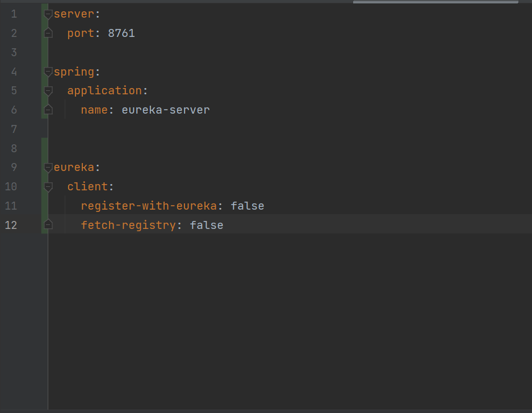The image size is (532, 413).
Task: Click the fold-end marker beside the name line
Action: coord(48,110)
